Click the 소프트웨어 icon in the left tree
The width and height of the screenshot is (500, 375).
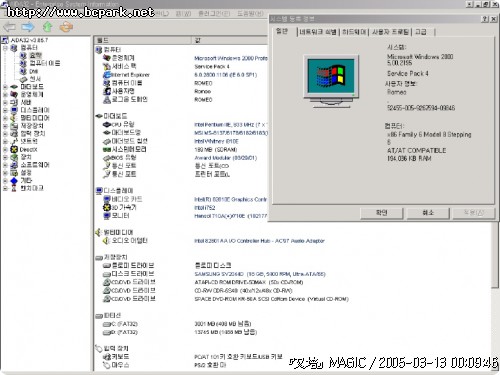(x=14, y=165)
